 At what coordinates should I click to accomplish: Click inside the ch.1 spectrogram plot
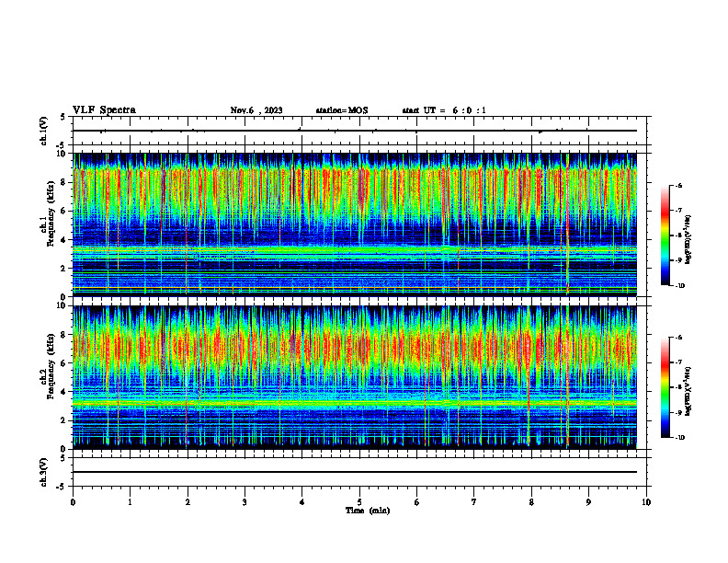355,224
